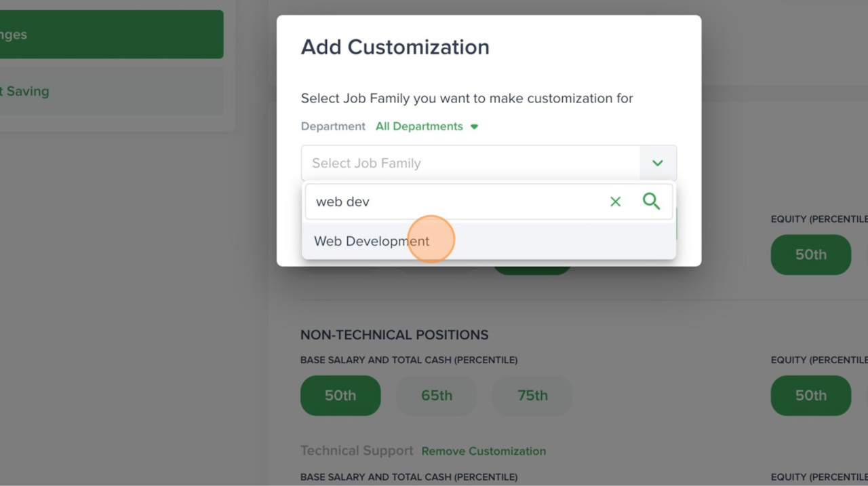Clear the 'web dev' search text
This screenshot has width=868, height=486.
615,202
